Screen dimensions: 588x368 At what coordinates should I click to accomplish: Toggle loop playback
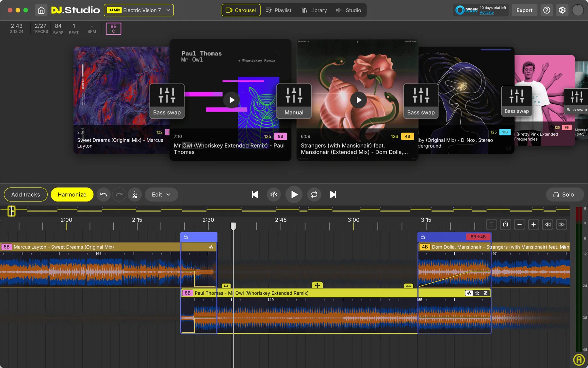click(x=314, y=195)
